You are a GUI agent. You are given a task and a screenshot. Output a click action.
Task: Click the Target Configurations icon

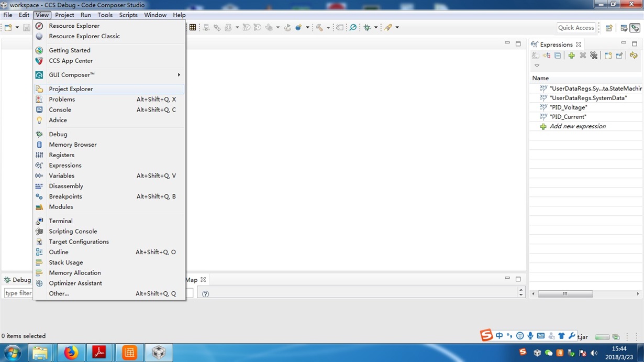pyautogui.click(x=39, y=242)
